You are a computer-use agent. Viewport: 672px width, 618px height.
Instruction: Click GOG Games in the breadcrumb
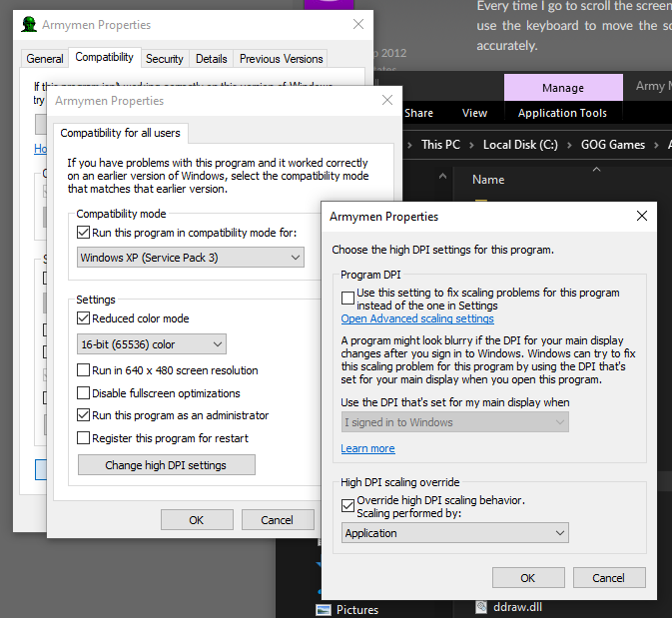[613, 145]
